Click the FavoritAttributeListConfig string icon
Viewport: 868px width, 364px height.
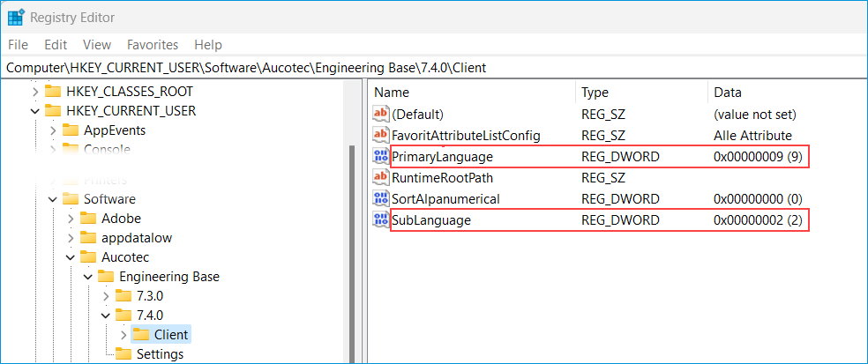pos(381,136)
